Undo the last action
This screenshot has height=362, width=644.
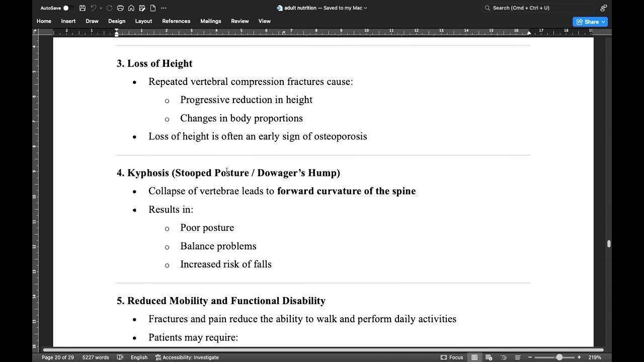(93, 8)
